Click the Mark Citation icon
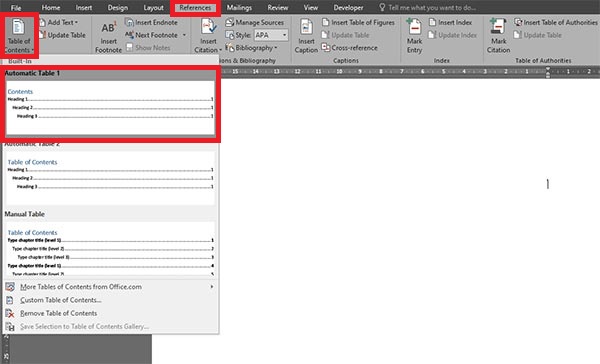 498,27
